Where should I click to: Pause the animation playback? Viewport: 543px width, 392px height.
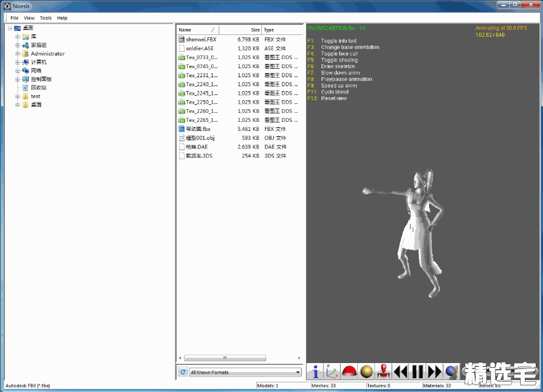tap(418, 371)
